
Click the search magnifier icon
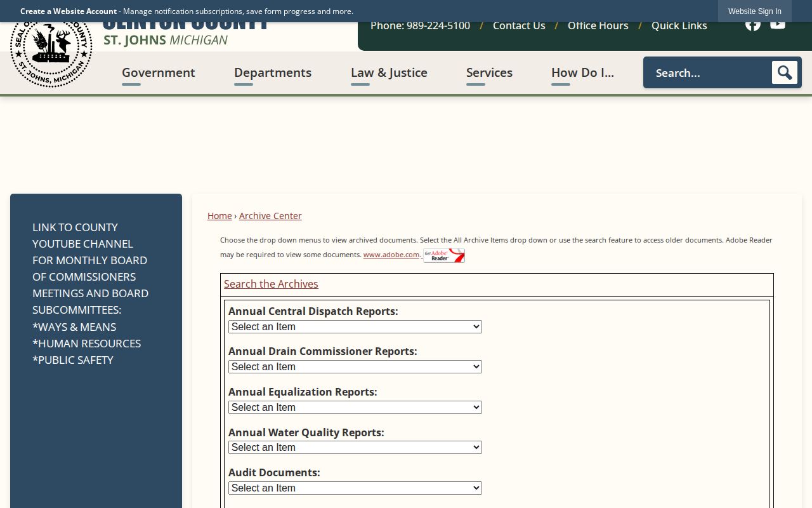pyautogui.click(x=784, y=72)
